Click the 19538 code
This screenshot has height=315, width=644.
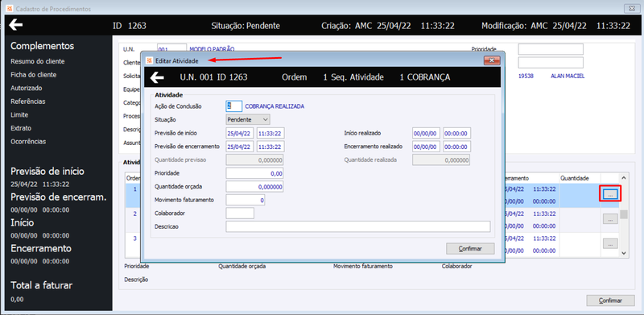click(x=526, y=76)
